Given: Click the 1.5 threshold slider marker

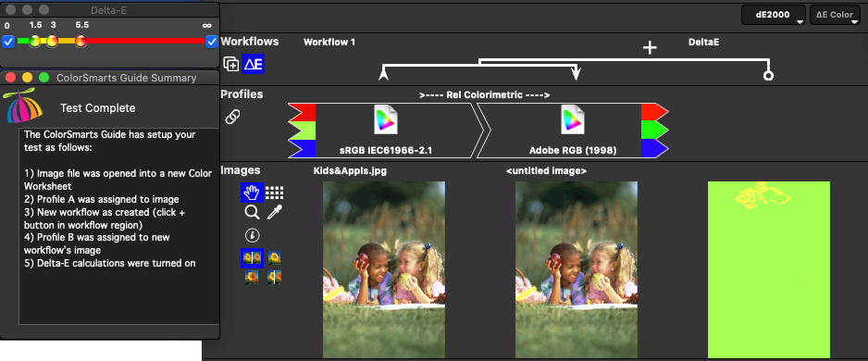Looking at the screenshot, I should click(34, 41).
